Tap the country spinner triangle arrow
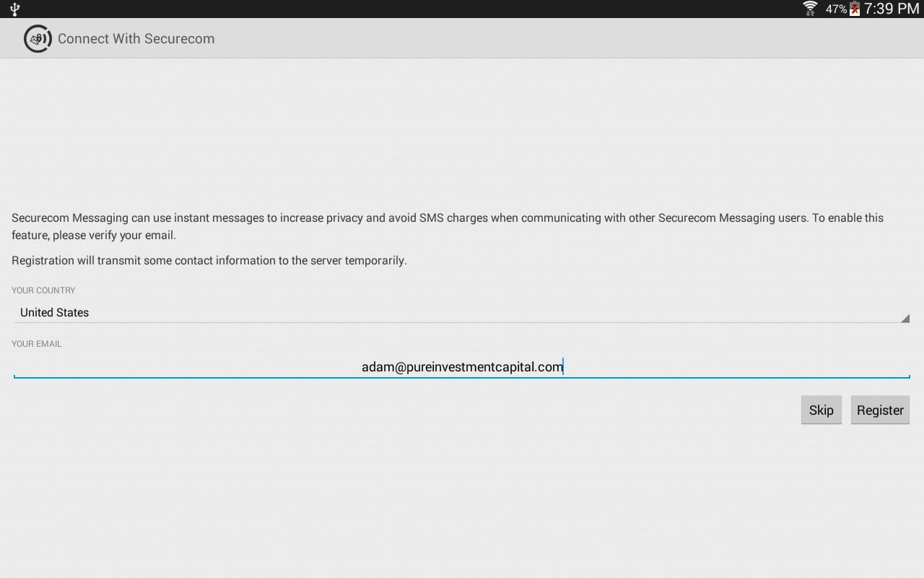This screenshot has height=578, width=924. pyautogui.click(x=905, y=318)
